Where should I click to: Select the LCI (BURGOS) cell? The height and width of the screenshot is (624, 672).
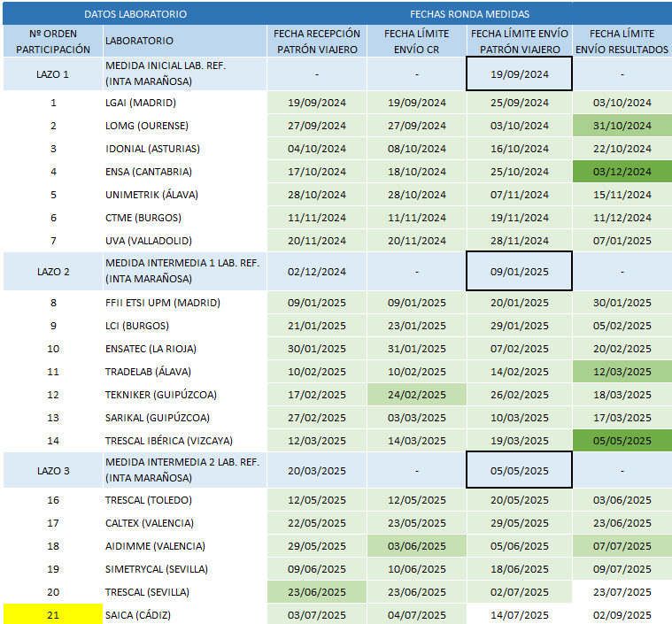[185, 326]
